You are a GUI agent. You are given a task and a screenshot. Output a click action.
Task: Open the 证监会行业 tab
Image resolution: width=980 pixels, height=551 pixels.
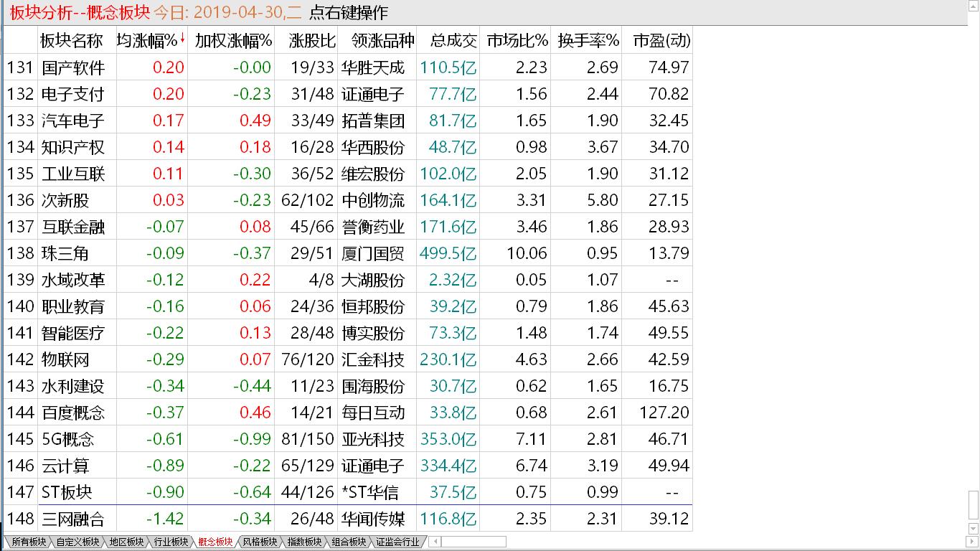coord(397,542)
